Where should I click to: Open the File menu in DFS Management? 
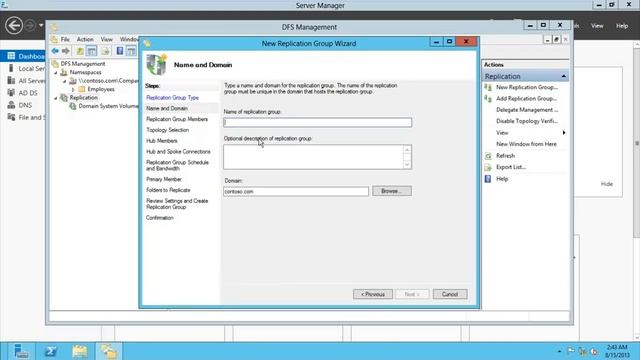point(65,40)
